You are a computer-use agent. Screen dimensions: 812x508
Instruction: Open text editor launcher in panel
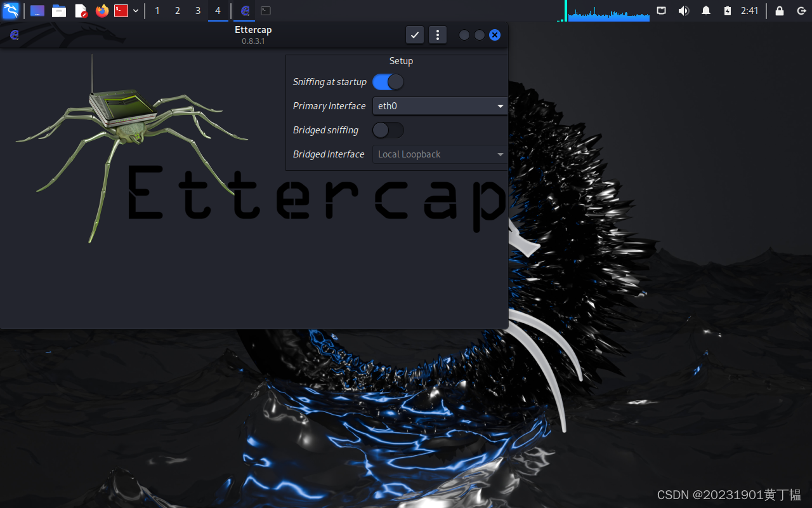tap(81, 11)
